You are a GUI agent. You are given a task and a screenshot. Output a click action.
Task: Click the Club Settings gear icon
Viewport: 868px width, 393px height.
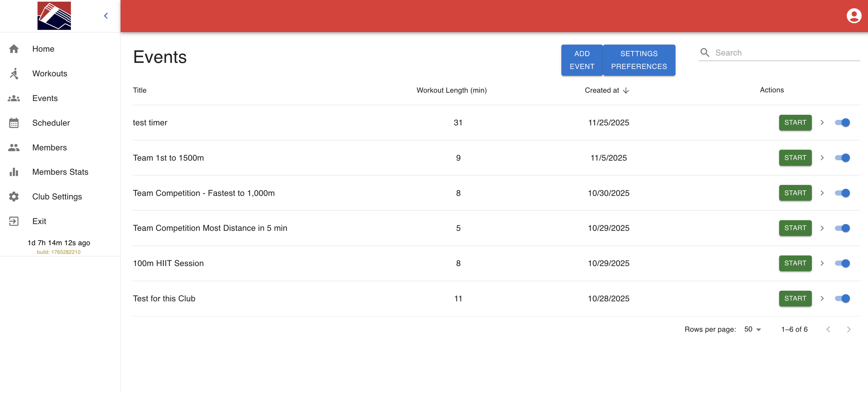(14, 197)
